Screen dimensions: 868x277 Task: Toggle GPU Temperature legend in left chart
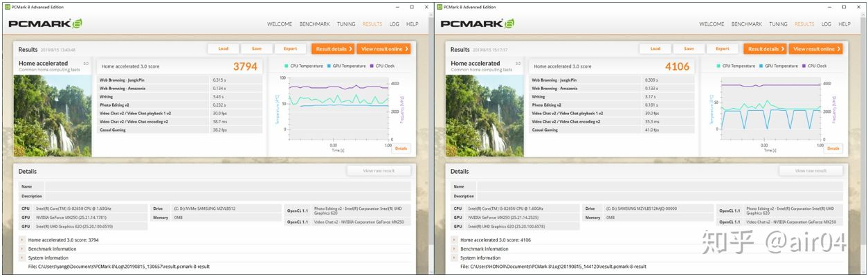[x=349, y=66]
